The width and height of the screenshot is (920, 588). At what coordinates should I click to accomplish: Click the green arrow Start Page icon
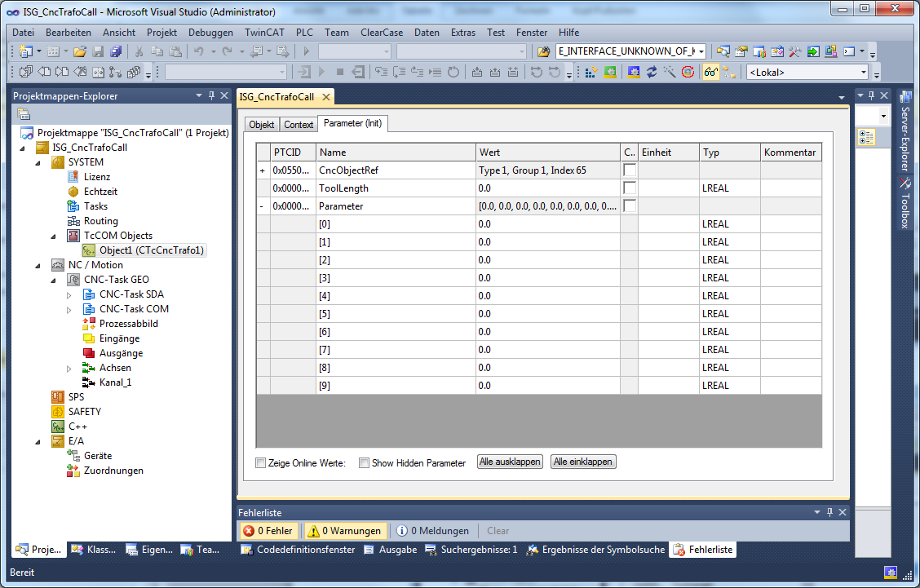point(812,51)
